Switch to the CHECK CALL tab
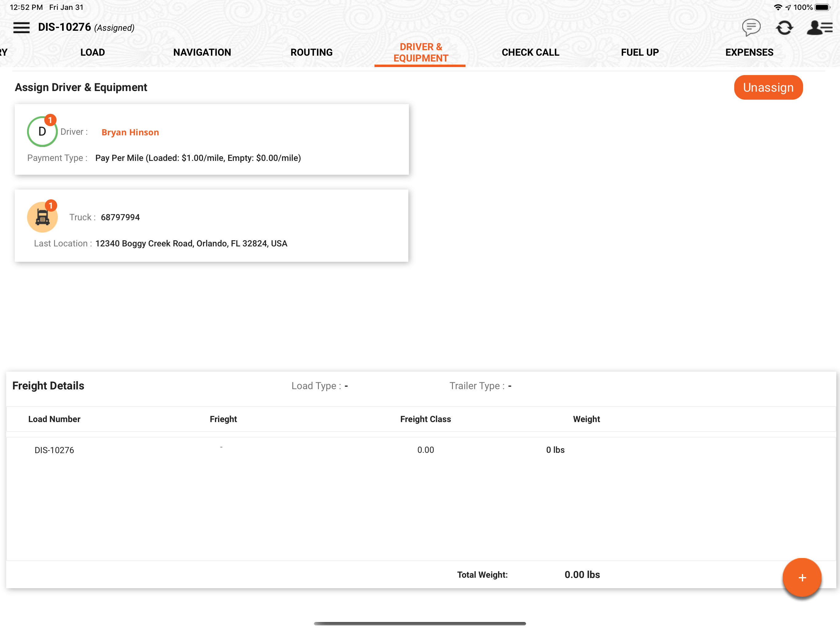840x630 pixels. [x=530, y=52]
